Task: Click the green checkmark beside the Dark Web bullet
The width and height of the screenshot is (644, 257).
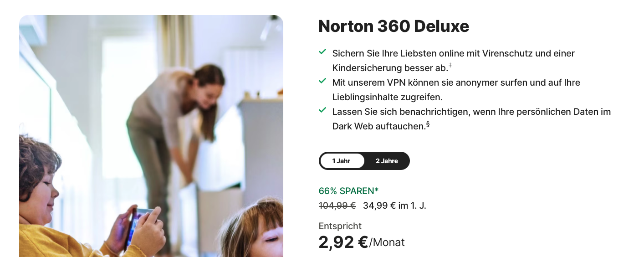Action: click(322, 110)
